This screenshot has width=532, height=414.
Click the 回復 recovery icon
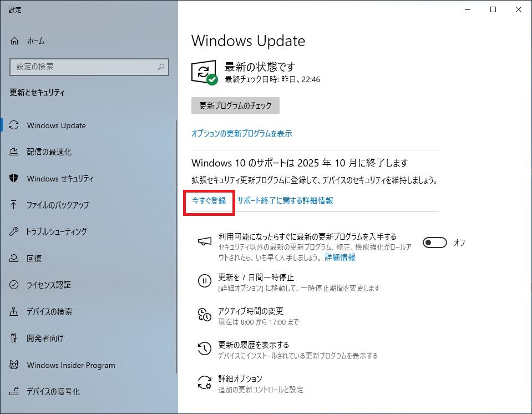[x=15, y=259]
